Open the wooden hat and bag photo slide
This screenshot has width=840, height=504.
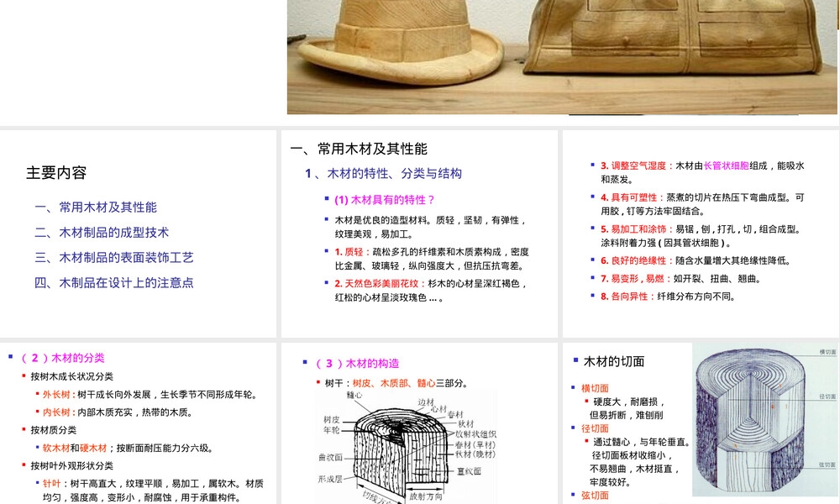[561, 57]
